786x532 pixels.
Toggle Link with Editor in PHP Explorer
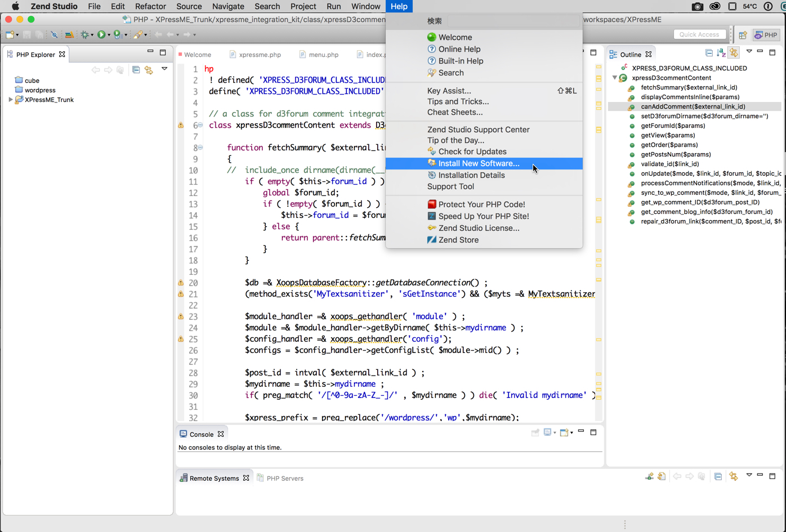tap(149, 70)
